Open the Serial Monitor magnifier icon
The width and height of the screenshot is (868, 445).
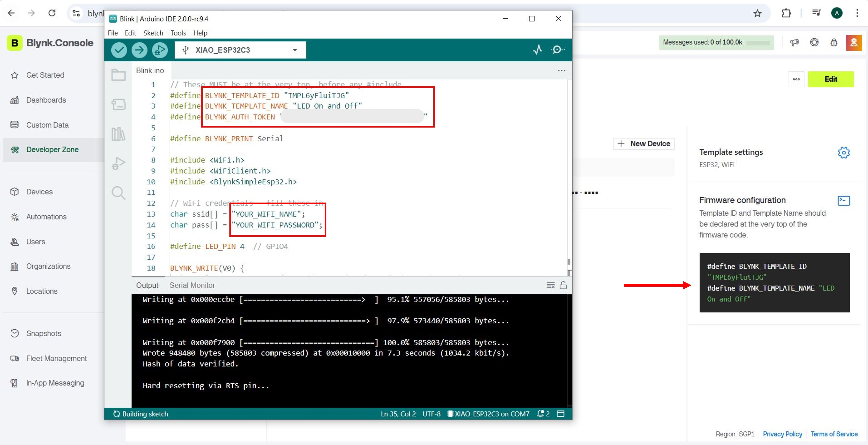pos(558,50)
